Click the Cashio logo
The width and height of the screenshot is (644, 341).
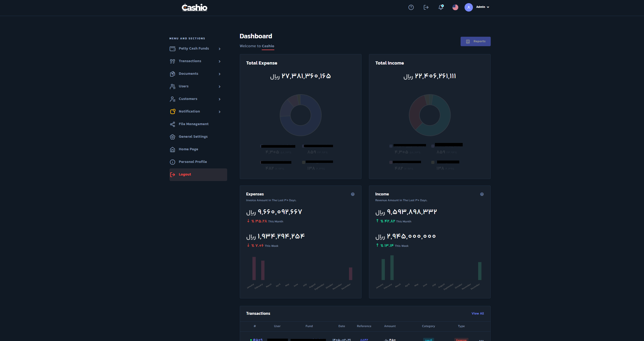194,7
